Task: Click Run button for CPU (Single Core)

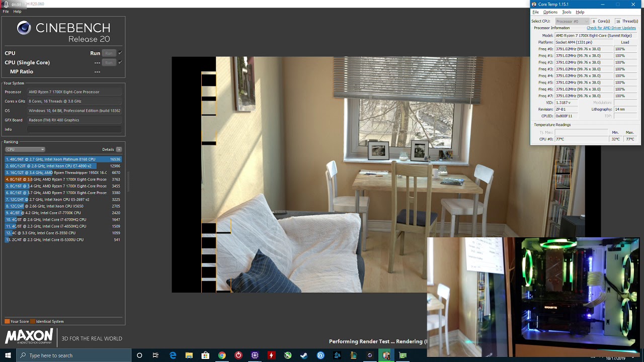Action: click(109, 62)
